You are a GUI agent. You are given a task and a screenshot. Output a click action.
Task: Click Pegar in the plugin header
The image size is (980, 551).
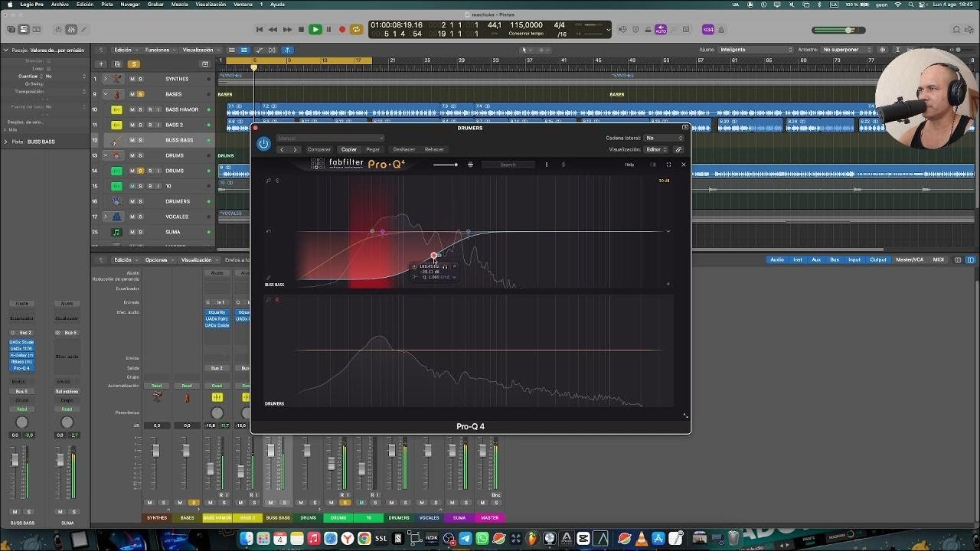(373, 149)
